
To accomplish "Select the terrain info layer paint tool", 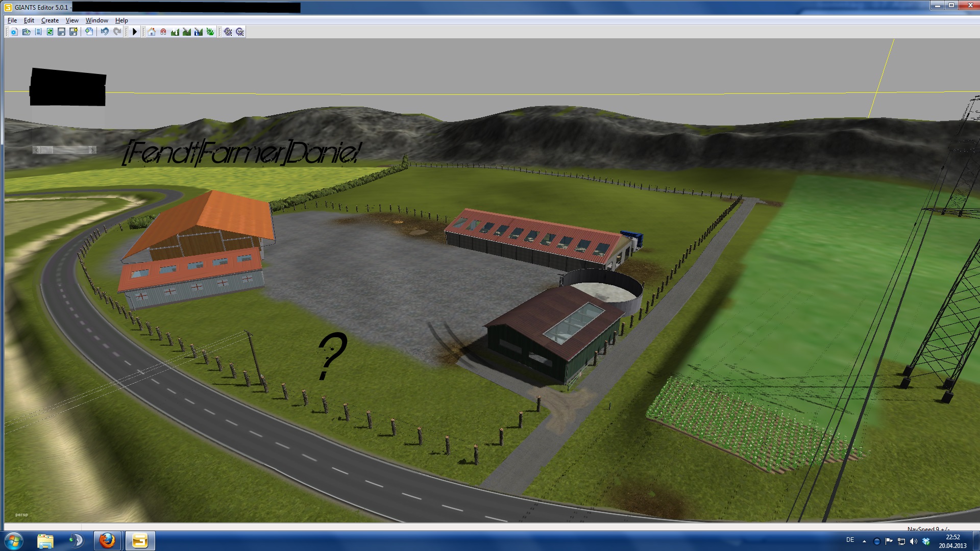I will 199,32.
